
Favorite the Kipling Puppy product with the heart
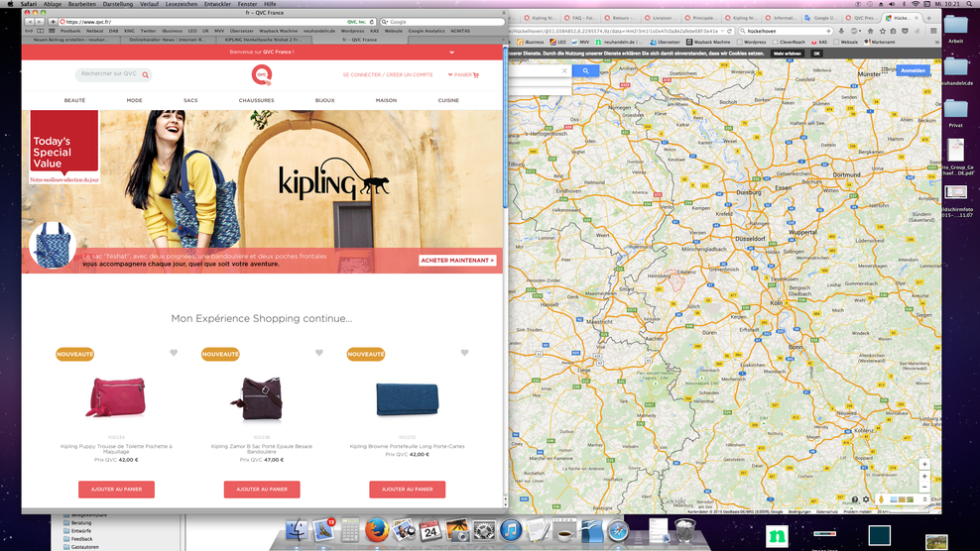174,353
